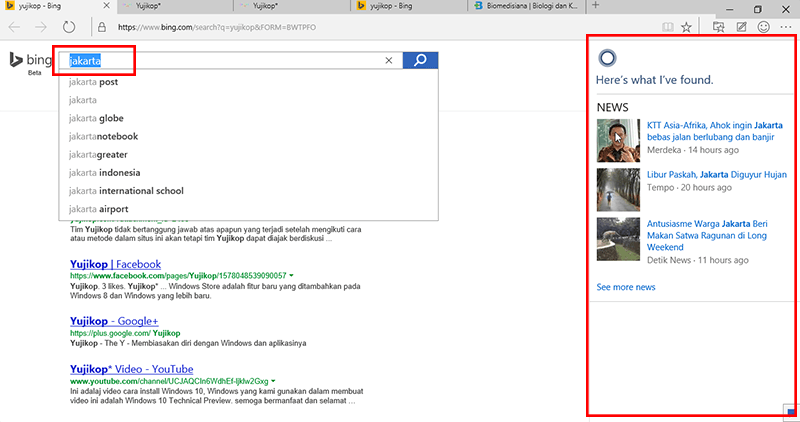The height and width of the screenshot is (422, 800).
Task: Reload the page with refresh icon
Action: (x=69, y=27)
